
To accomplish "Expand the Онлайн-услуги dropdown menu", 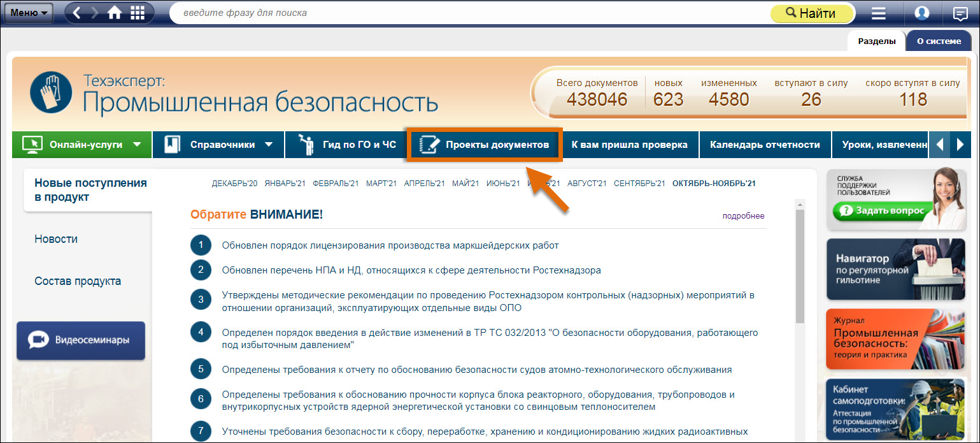I will tap(83, 145).
